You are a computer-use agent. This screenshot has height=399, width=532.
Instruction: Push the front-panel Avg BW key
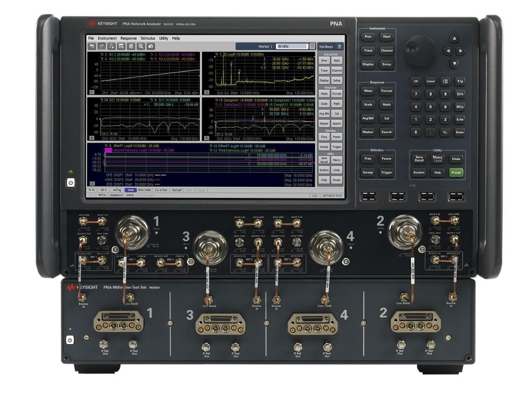pyautogui.click(x=368, y=119)
